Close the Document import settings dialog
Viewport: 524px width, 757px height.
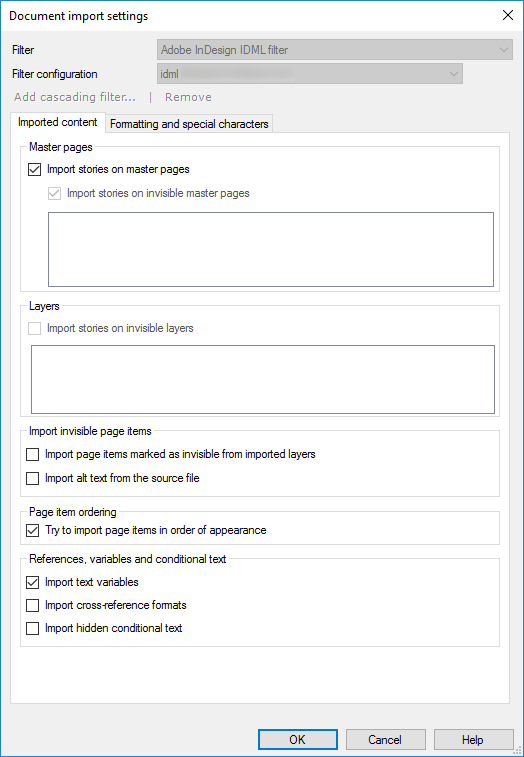click(x=508, y=15)
